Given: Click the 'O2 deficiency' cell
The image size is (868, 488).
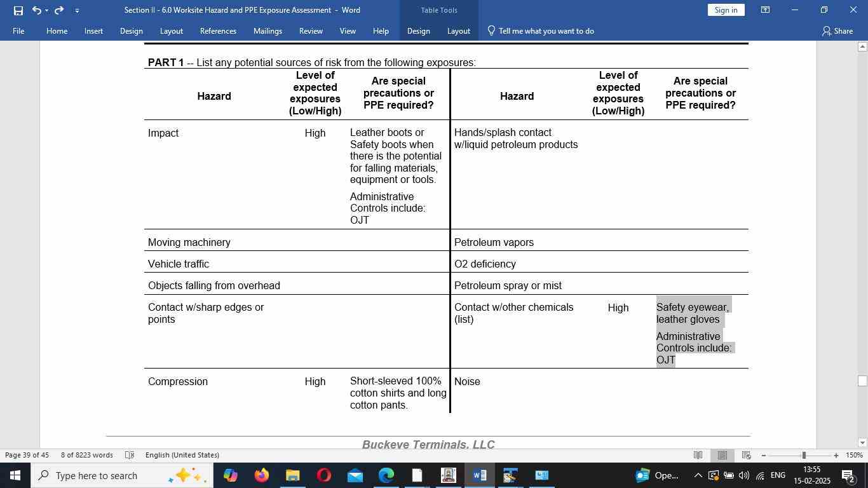Looking at the screenshot, I should (485, 264).
